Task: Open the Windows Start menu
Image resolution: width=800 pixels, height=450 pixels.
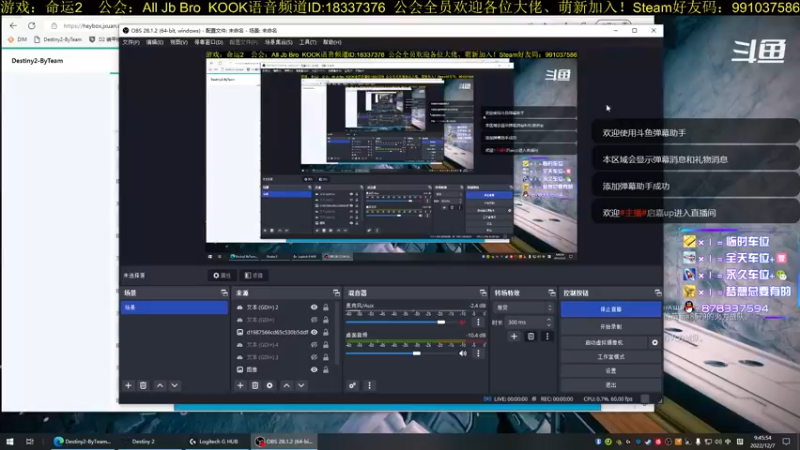Action: (x=10, y=441)
